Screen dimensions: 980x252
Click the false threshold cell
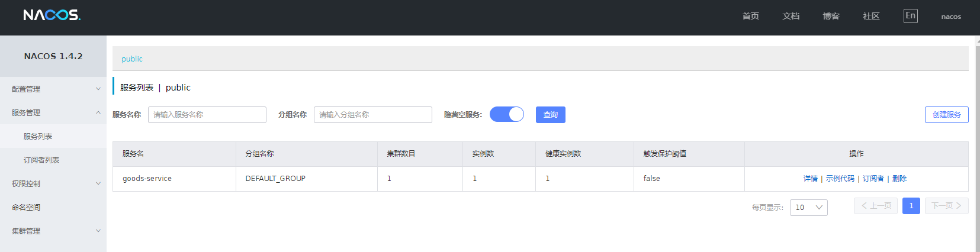click(x=689, y=179)
